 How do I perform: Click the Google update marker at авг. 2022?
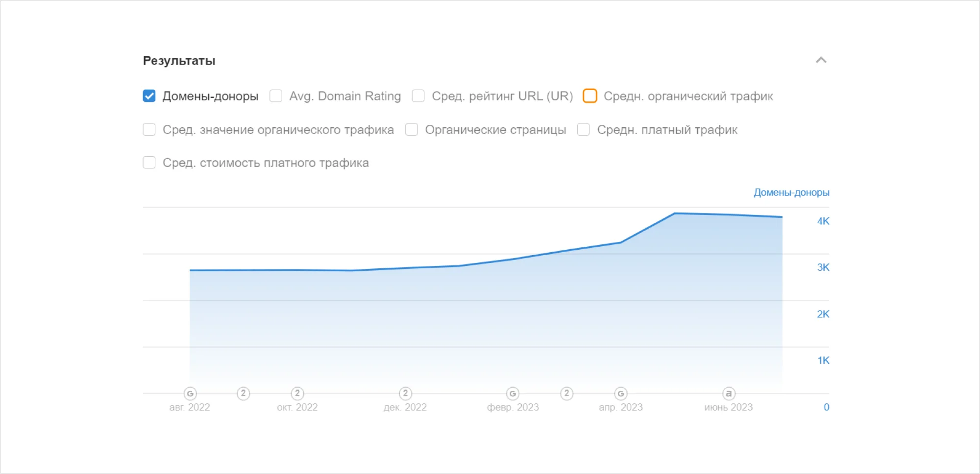point(190,393)
